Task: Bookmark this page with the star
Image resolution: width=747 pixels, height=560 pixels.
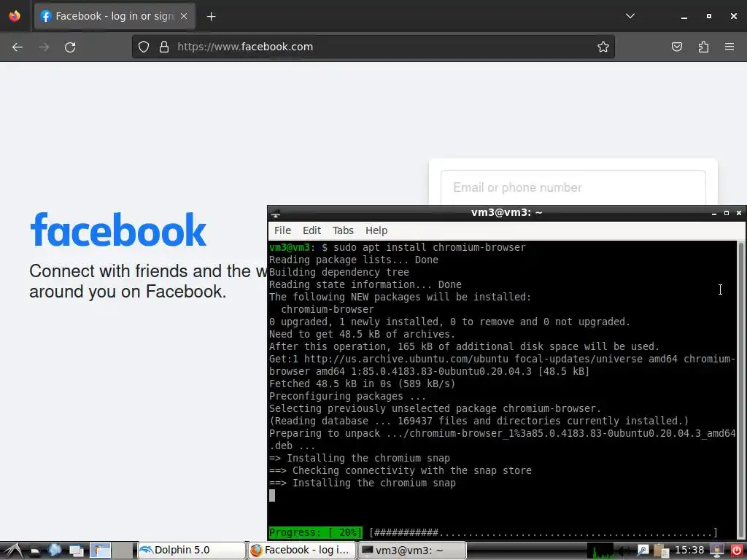Action: coord(603,47)
